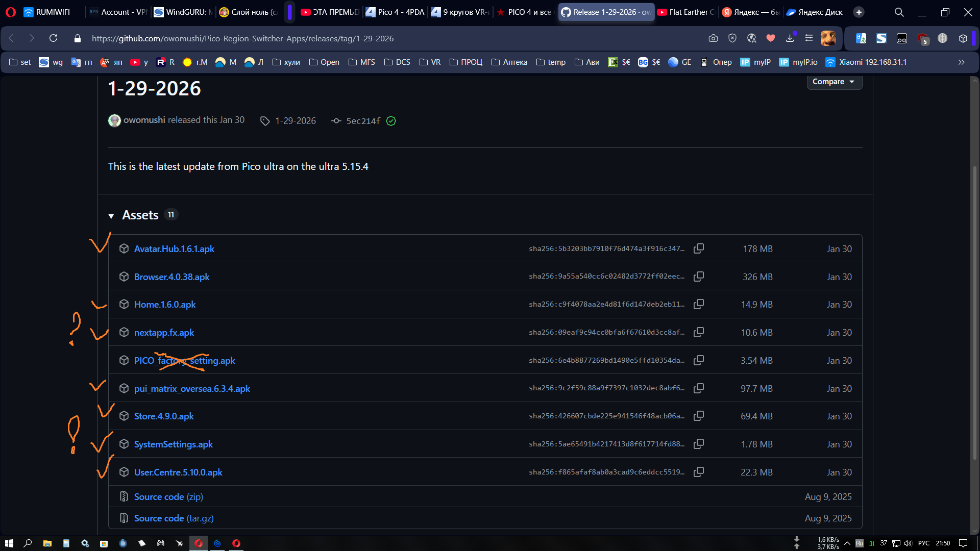980x551 pixels.
Task: Download User.Centre.5.10.0.apk
Action: (178, 472)
